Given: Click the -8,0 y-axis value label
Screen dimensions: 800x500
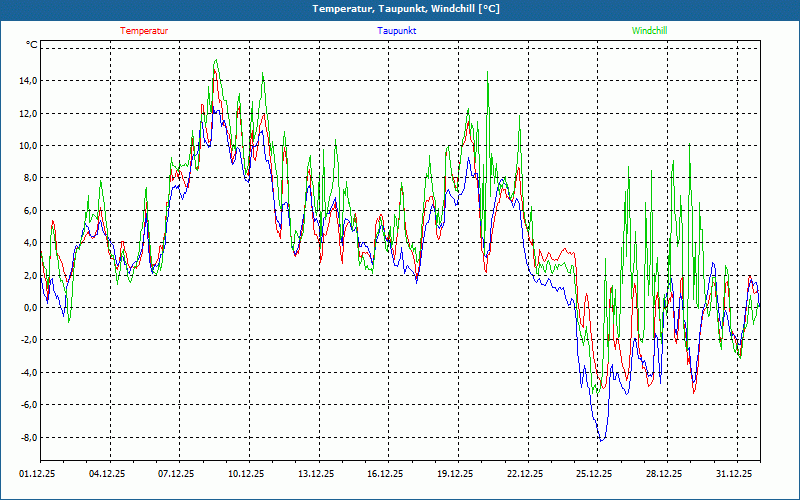Looking at the screenshot, I should coord(27,438).
